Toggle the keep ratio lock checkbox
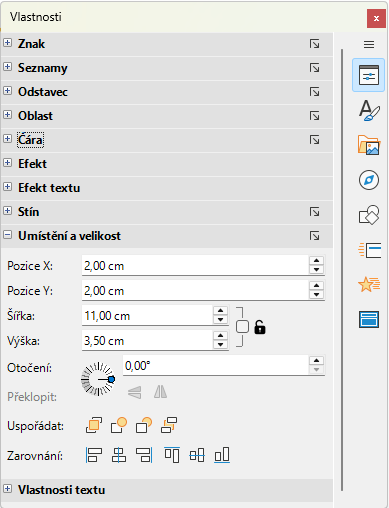This screenshot has width=389, height=508. pyautogui.click(x=242, y=327)
